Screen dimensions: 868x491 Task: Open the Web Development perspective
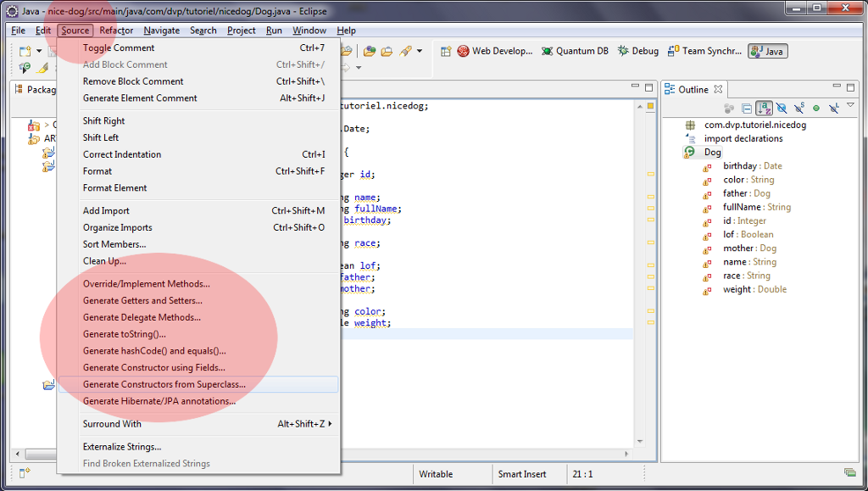pos(494,51)
